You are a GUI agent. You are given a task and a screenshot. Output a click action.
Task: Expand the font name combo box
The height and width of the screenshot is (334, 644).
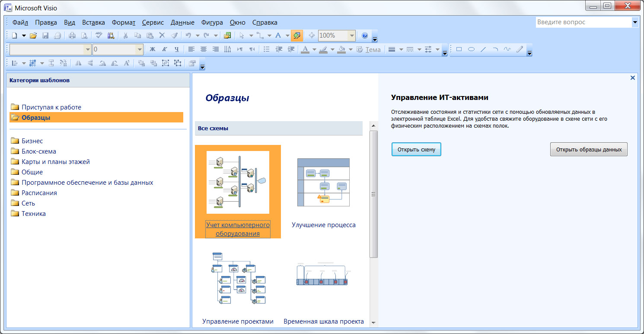coord(88,49)
